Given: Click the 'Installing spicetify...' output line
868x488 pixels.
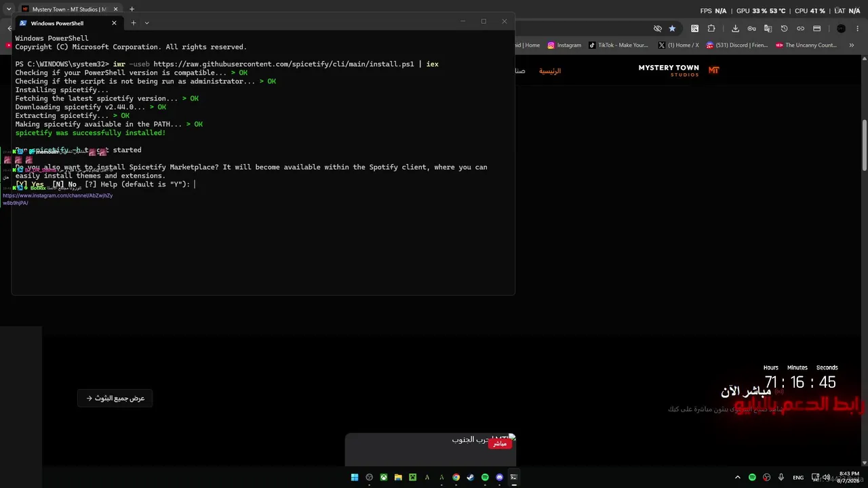Looking at the screenshot, I should point(62,90).
